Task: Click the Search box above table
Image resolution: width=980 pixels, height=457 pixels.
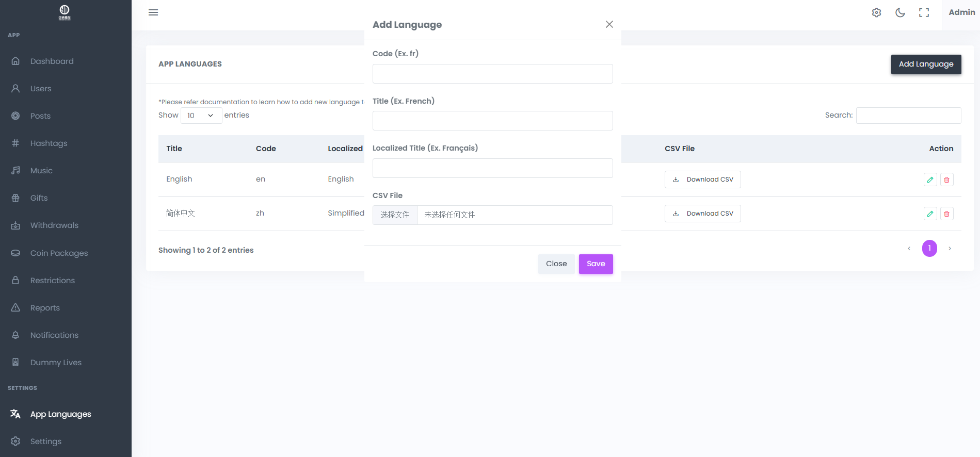Action: (908, 116)
